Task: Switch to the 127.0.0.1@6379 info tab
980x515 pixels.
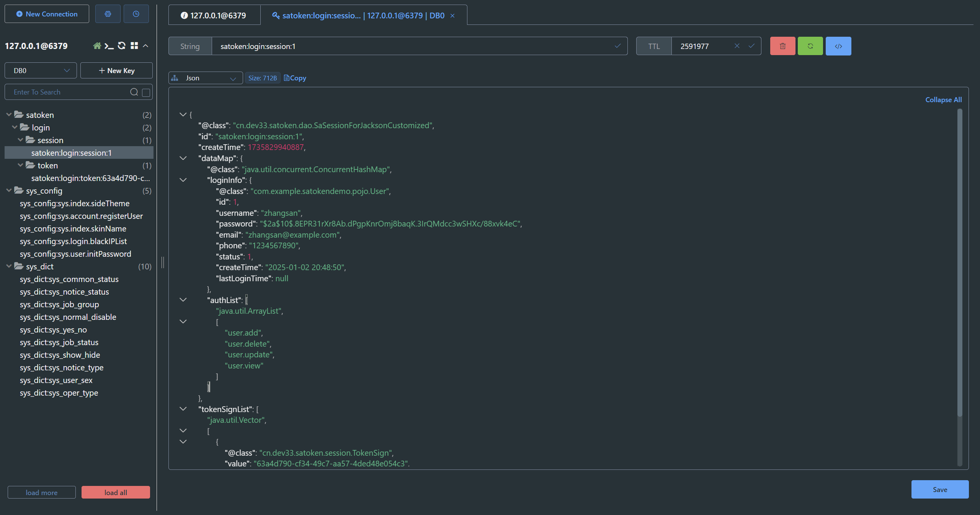Action: 214,15
